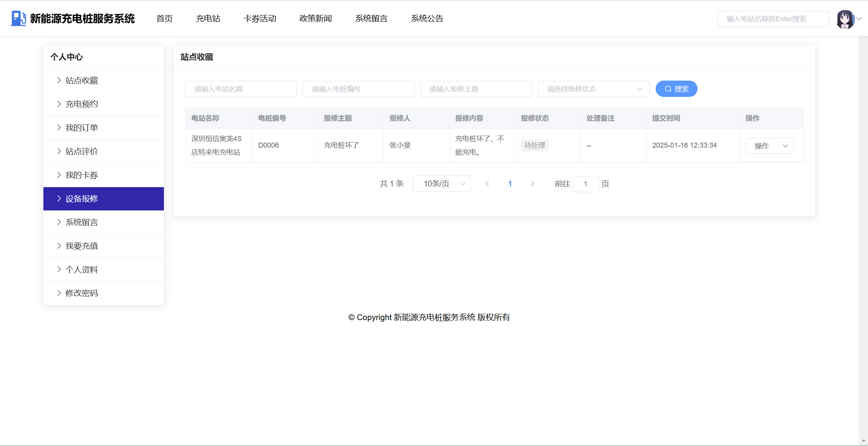Click the 待处理 status tag
This screenshot has height=446, width=868.
pyautogui.click(x=534, y=145)
